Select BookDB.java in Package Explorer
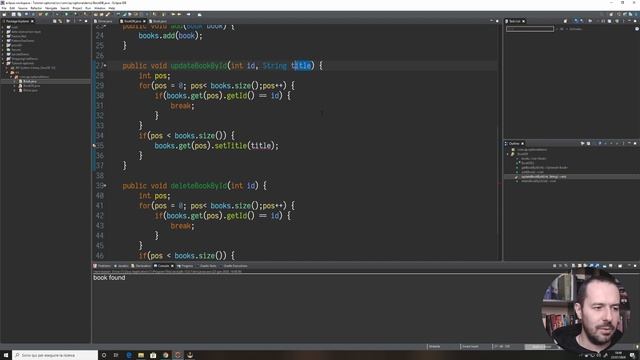 click(x=31, y=86)
